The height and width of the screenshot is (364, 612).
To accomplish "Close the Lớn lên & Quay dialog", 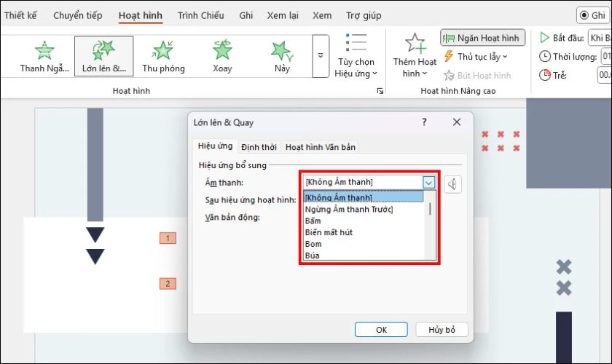I will [457, 122].
